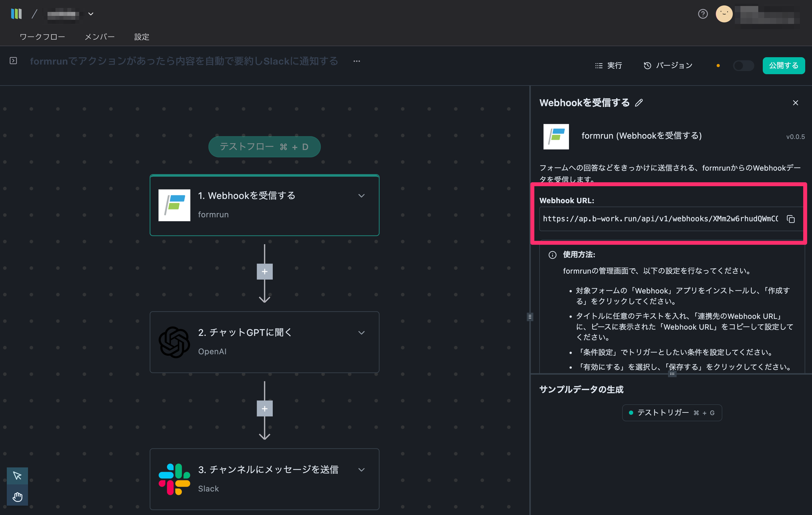
Task: Click the app logo in top left
Action: click(x=16, y=14)
